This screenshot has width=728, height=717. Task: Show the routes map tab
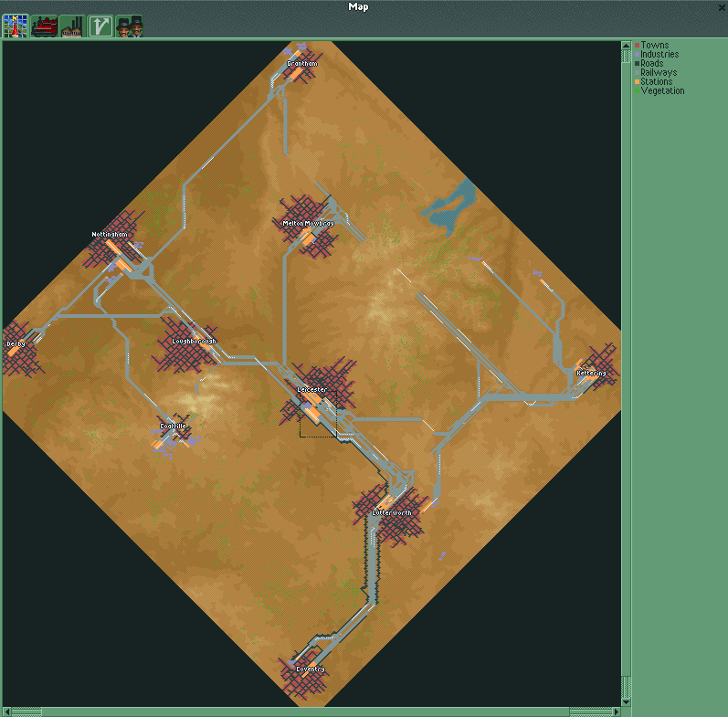(100, 26)
